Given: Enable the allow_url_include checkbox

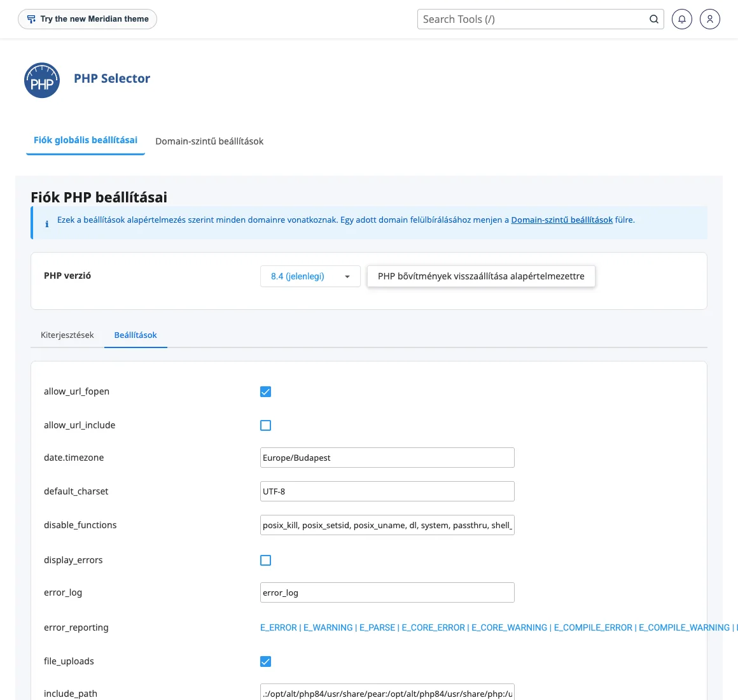Looking at the screenshot, I should click(x=265, y=426).
